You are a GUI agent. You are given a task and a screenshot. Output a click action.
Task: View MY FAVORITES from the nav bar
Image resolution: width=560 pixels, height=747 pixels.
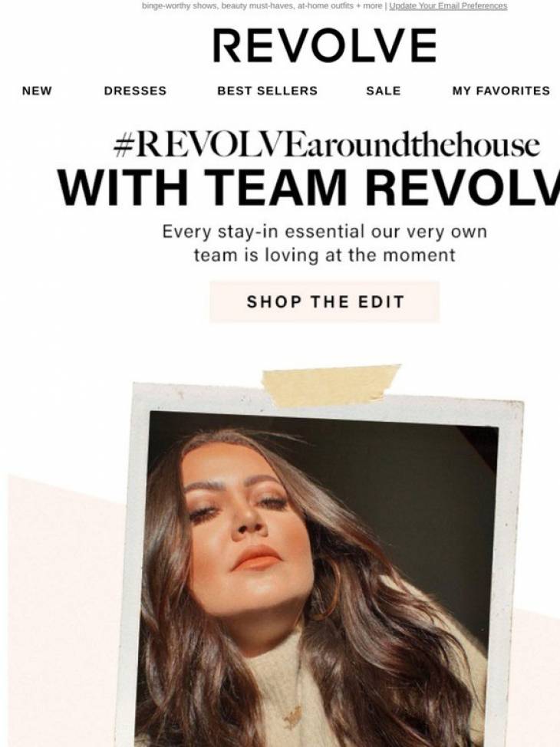click(501, 90)
